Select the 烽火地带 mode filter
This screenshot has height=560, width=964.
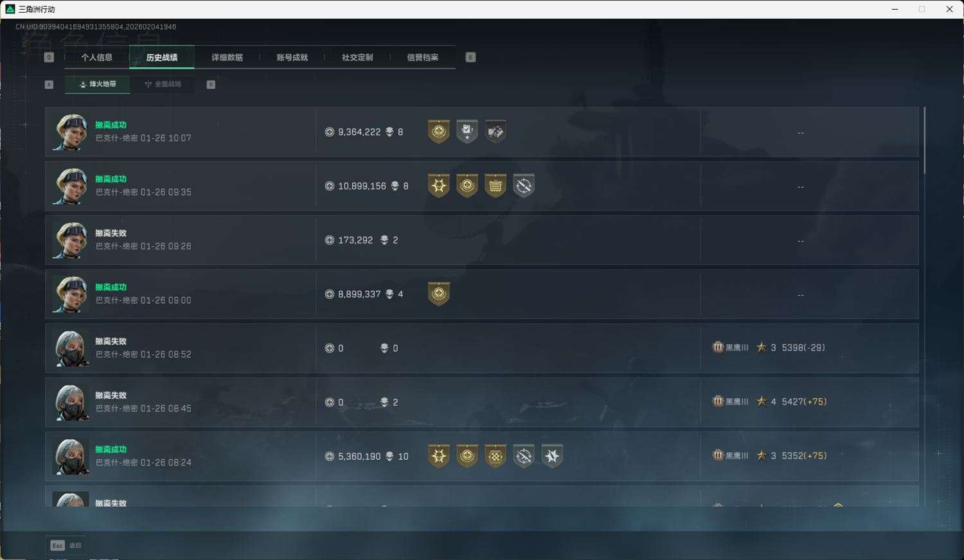click(x=98, y=84)
